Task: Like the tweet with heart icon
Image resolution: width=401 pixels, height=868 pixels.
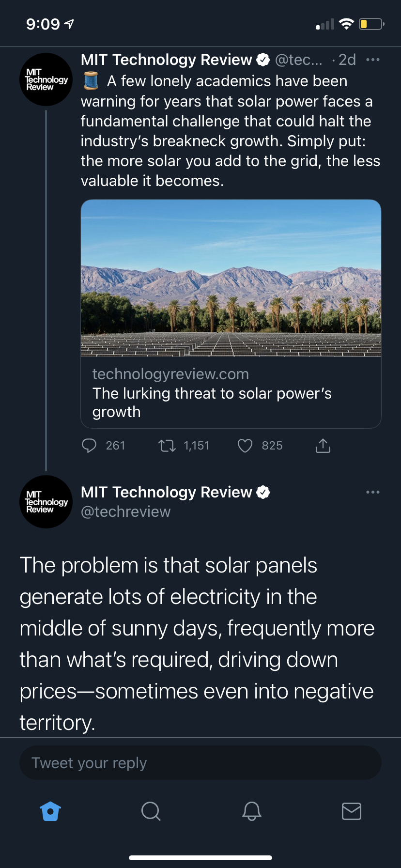Action: pos(245,446)
